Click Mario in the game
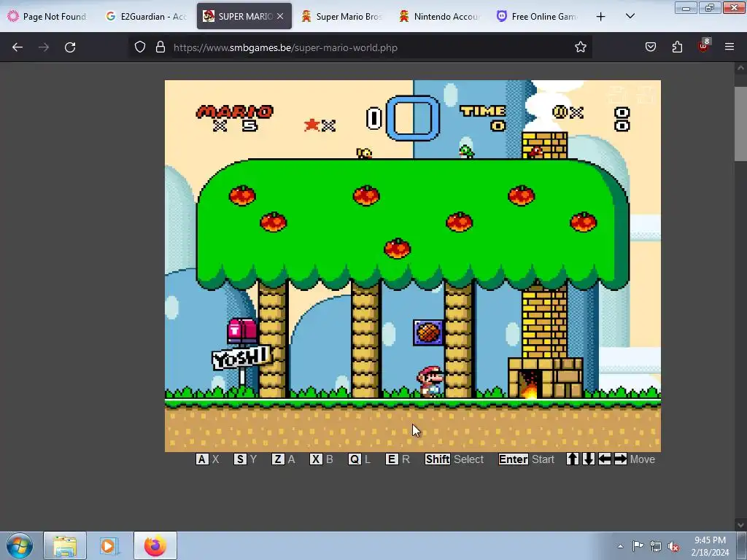Viewport: 747px width, 560px height. point(430,382)
